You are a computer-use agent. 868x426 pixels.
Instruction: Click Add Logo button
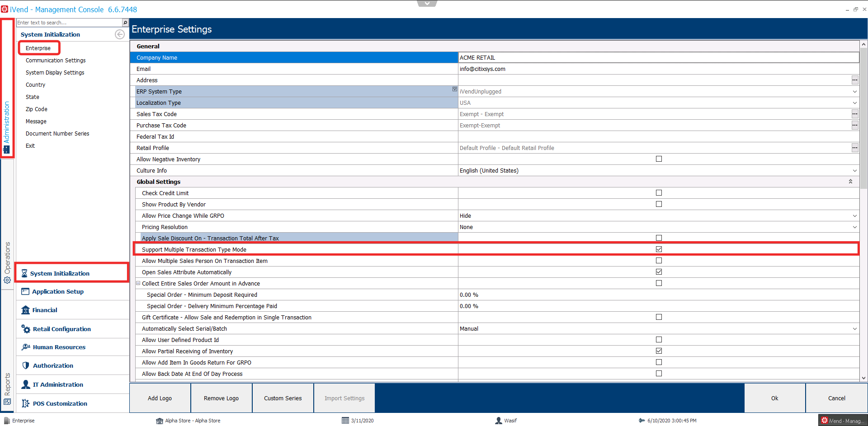[160, 398]
